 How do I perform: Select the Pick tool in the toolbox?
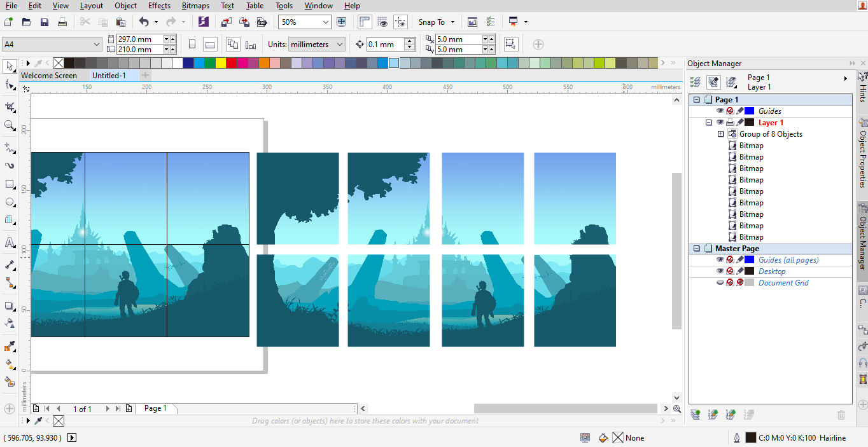pos(10,66)
